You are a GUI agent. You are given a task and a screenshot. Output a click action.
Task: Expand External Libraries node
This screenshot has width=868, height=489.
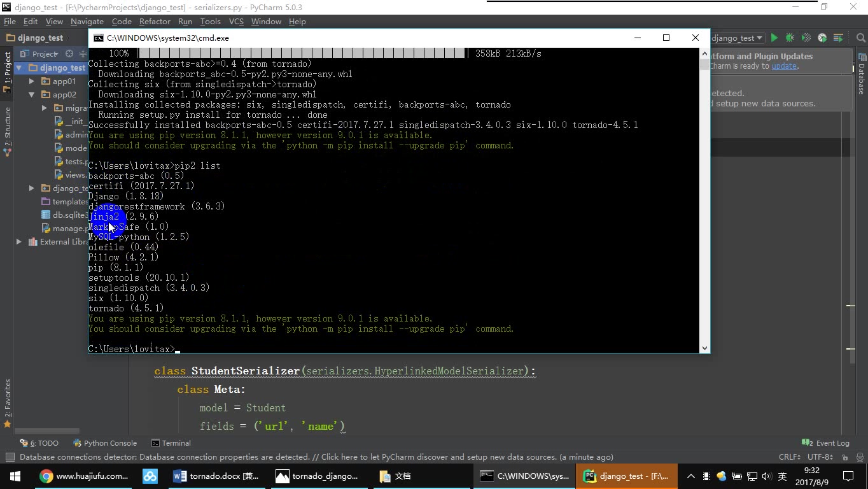pyautogui.click(x=19, y=241)
